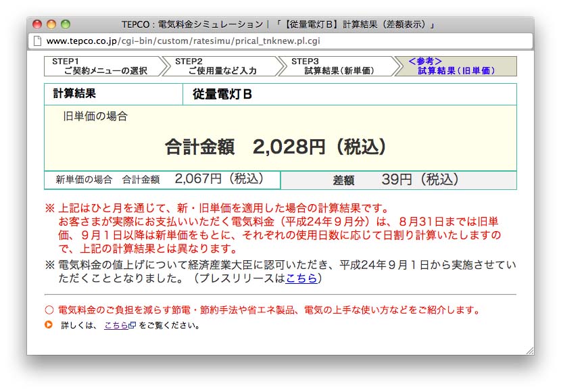The height and width of the screenshot is (392, 561).
Task: Click the page icon in address bar
Action: 38,41
